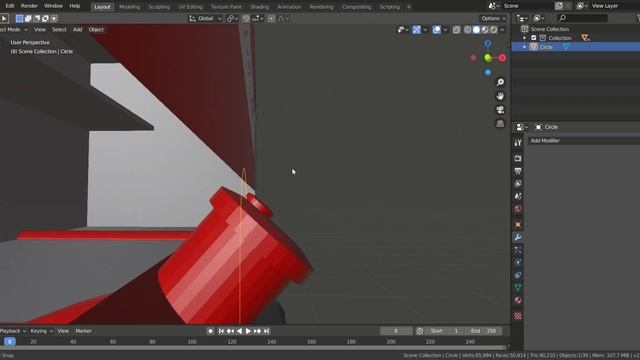Switch to the UV Editing workspace tab
The height and width of the screenshot is (360, 640).
click(190, 7)
